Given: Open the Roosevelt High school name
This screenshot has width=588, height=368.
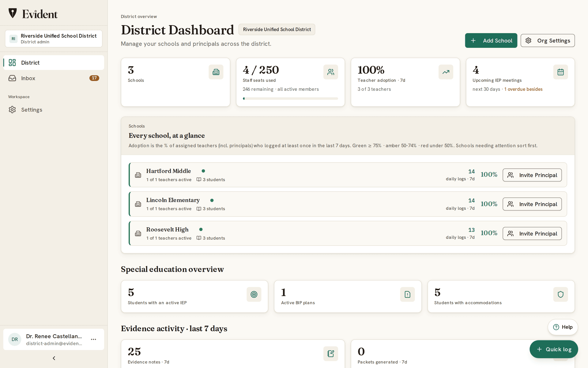Looking at the screenshot, I should (167, 229).
